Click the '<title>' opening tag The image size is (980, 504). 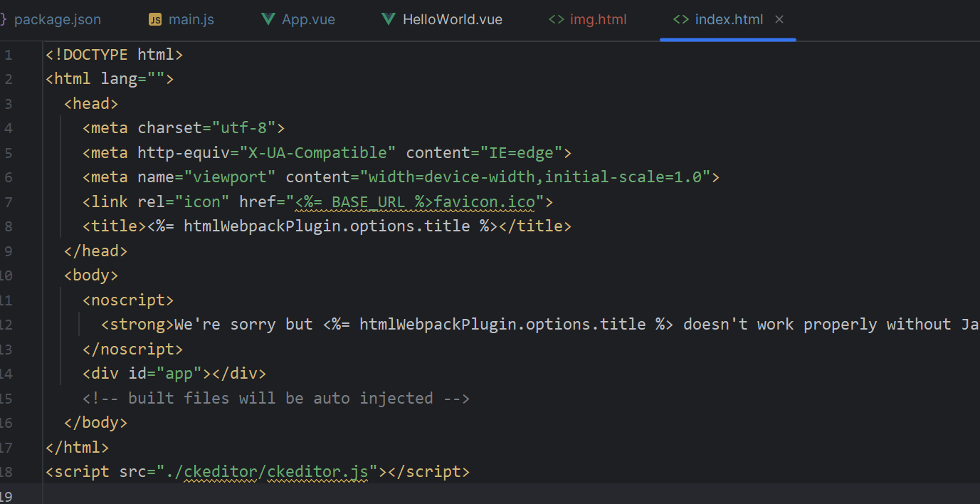click(115, 226)
